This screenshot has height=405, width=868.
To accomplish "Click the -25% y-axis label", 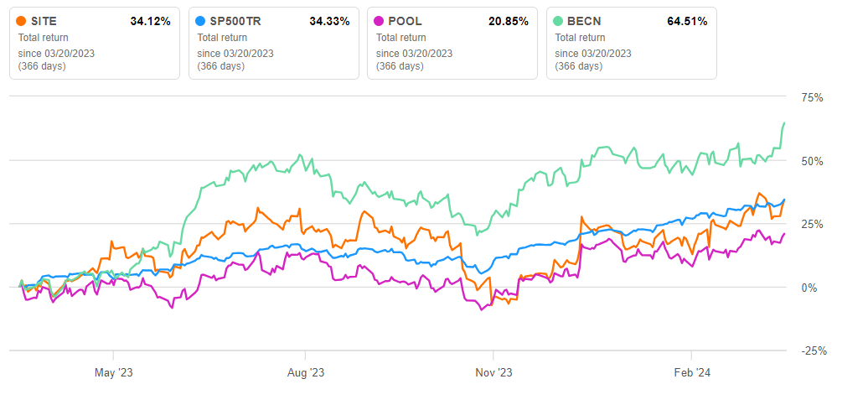I will coord(810,350).
